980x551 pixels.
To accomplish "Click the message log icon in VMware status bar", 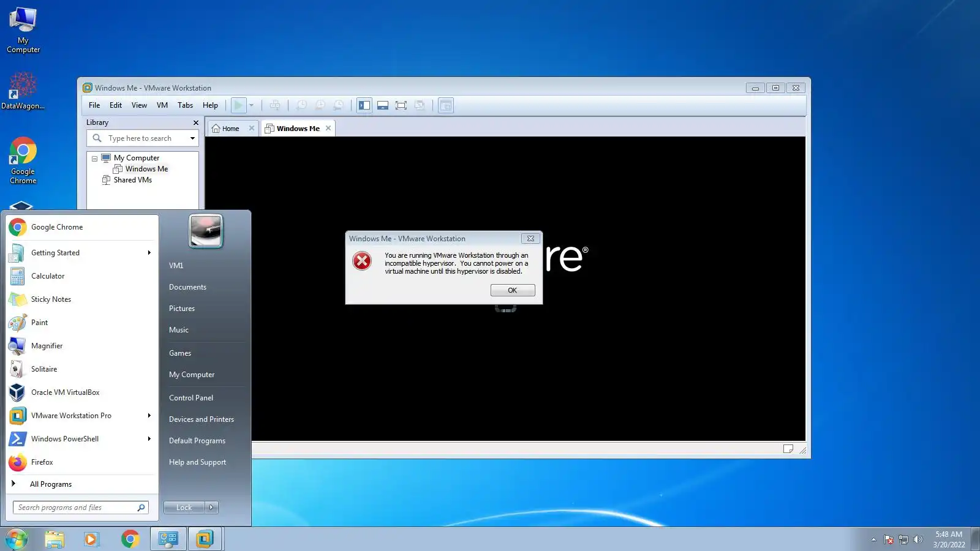I will click(x=788, y=449).
